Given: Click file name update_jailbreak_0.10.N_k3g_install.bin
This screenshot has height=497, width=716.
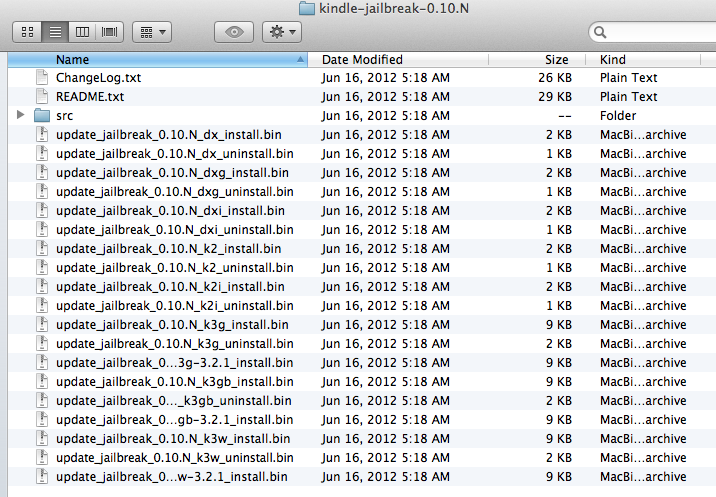Looking at the screenshot, I should 172,325.
